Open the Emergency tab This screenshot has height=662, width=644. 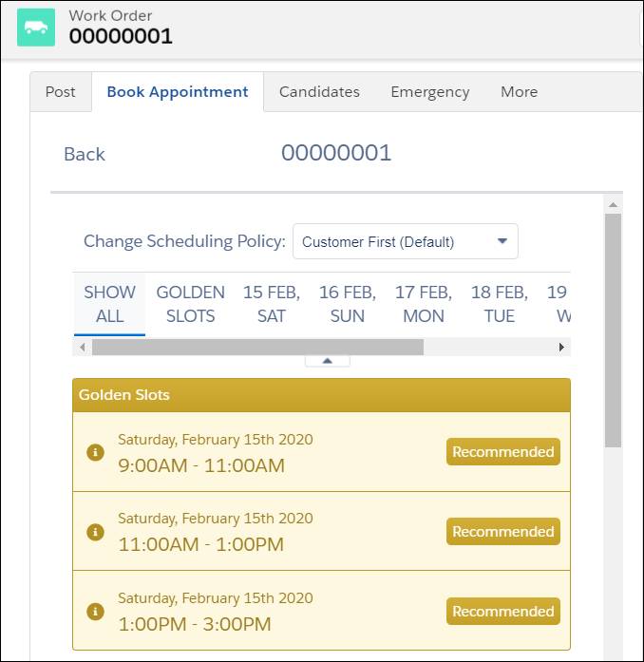click(430, 91)
